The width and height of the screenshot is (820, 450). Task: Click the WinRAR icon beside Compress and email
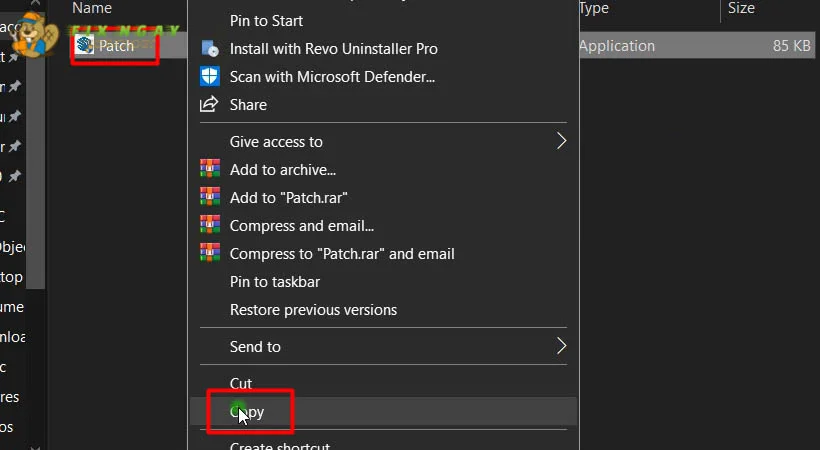[209, 226]
